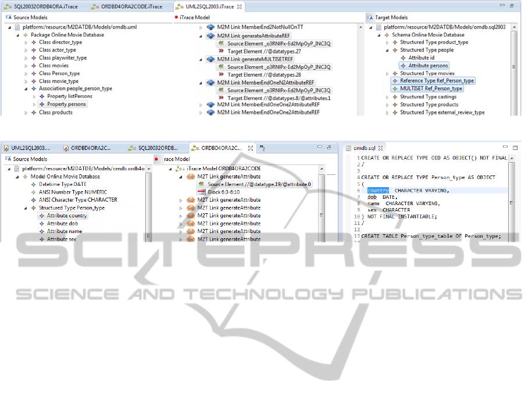Screen dimensions: 532x401
Task: Collapse the Association people_person_type node
Action: click(x=26, y=89)
